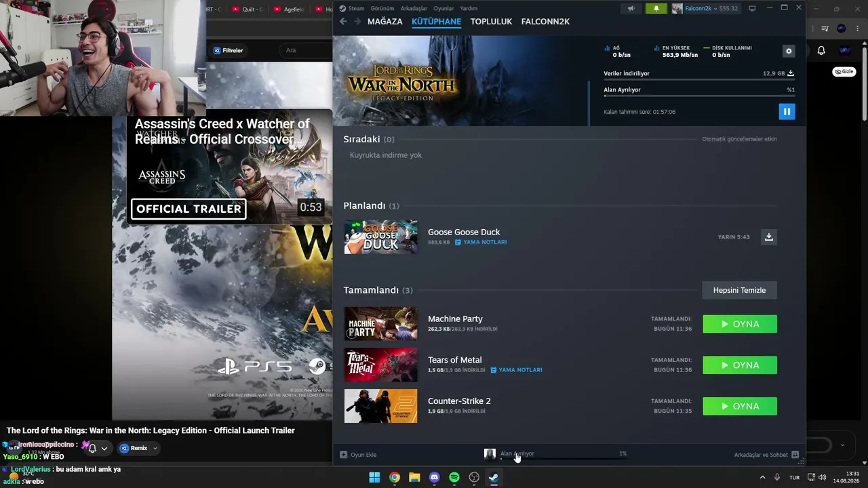Open Discord from the taskbar

tap(435, 477)
